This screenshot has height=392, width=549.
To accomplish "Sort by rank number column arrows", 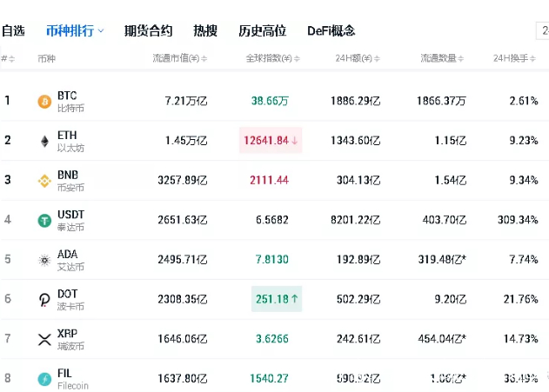I will click(x=12, y=59).
